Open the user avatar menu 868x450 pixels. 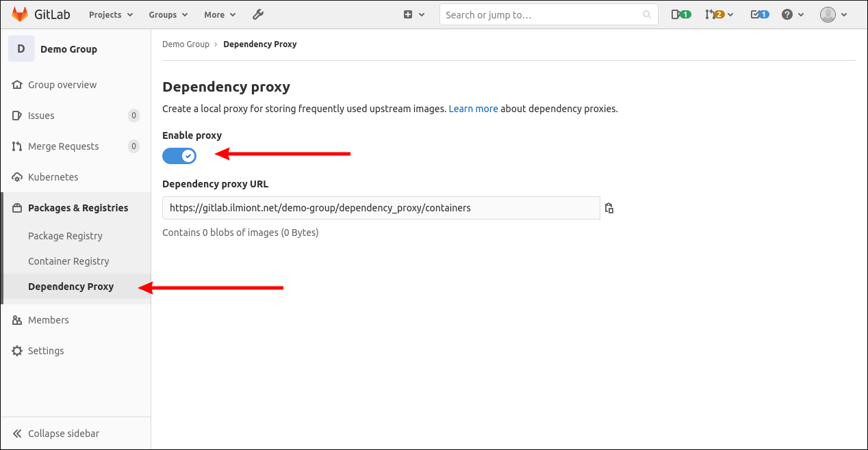pyautogui.click(x=833, y=14)
